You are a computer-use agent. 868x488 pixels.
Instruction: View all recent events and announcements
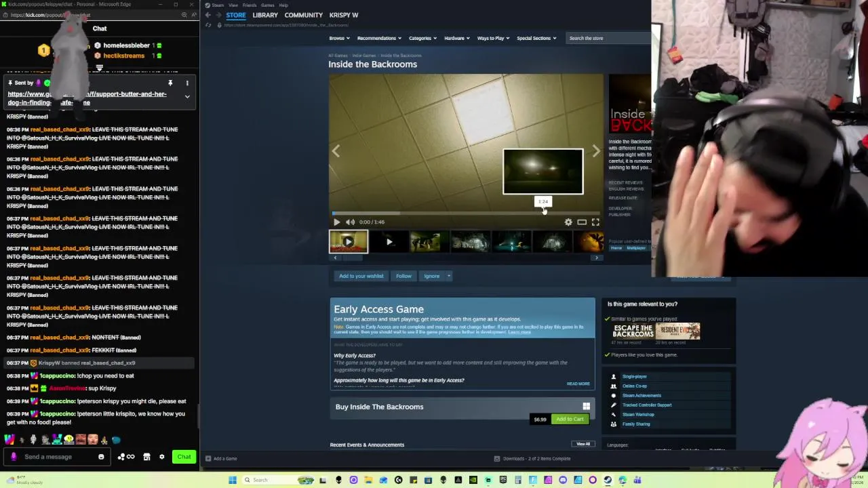pos(583,444)
